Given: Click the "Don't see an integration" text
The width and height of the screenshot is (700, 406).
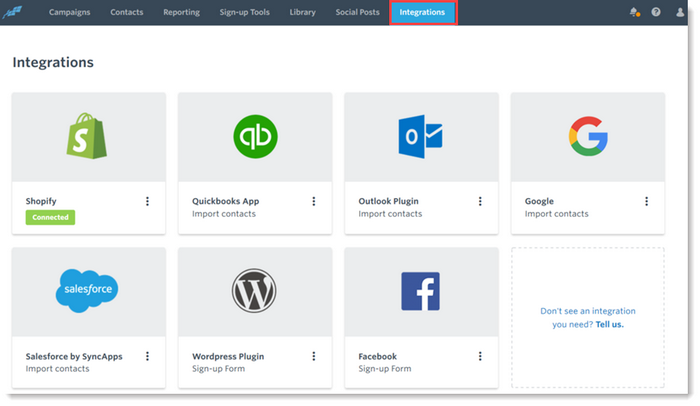Looking at the screenshot, I should click(588, 311).
